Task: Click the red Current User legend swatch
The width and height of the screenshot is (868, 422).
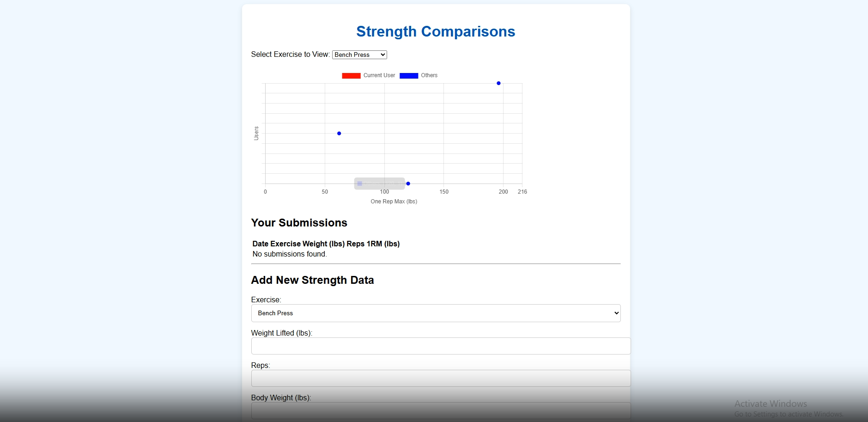Action: [351, 76]
